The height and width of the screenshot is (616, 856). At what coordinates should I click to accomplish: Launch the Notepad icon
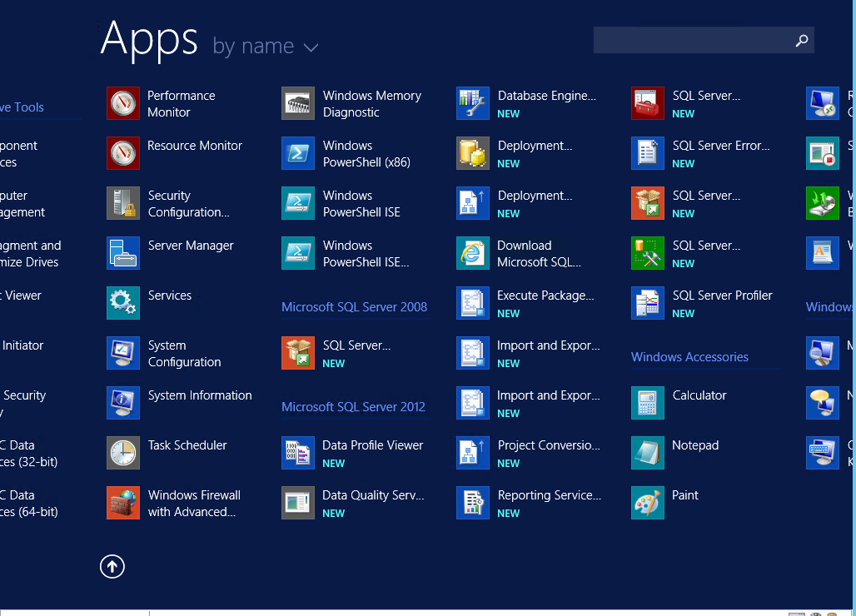pos(648,453)
